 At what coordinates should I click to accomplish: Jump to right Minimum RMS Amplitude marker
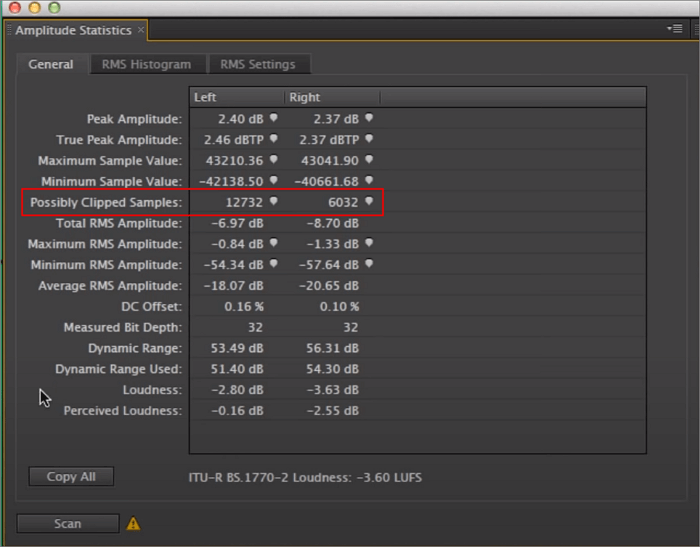point(369,265)
